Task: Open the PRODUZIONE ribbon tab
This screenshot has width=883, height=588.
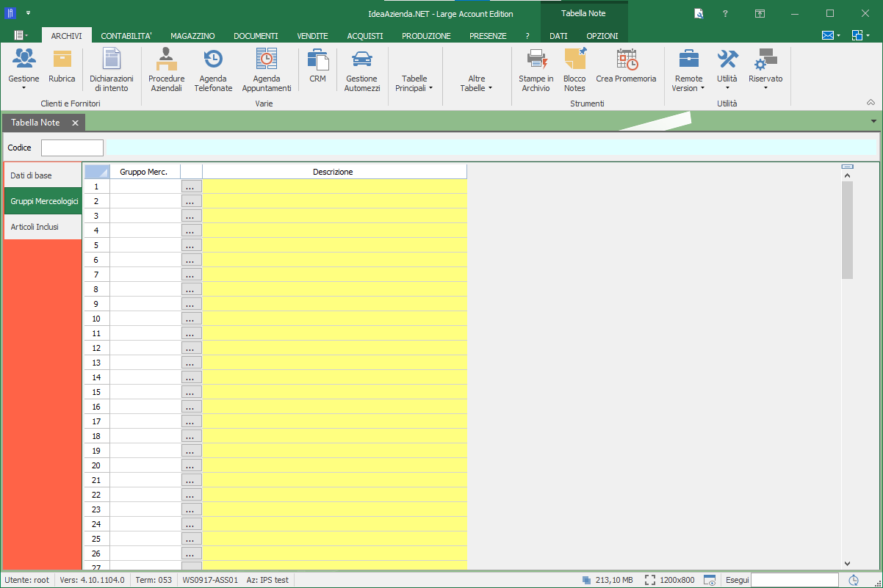Action: (x=426, y=35)
